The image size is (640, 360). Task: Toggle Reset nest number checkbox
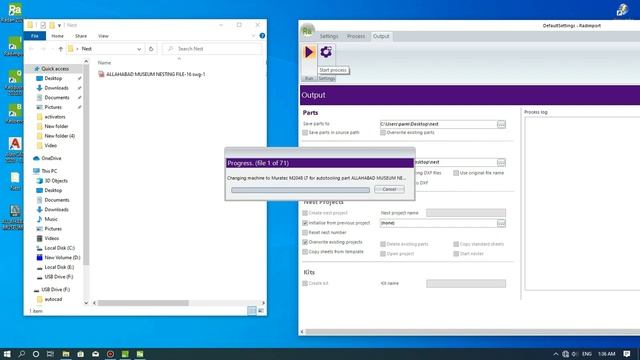click(x=305, y=233)
